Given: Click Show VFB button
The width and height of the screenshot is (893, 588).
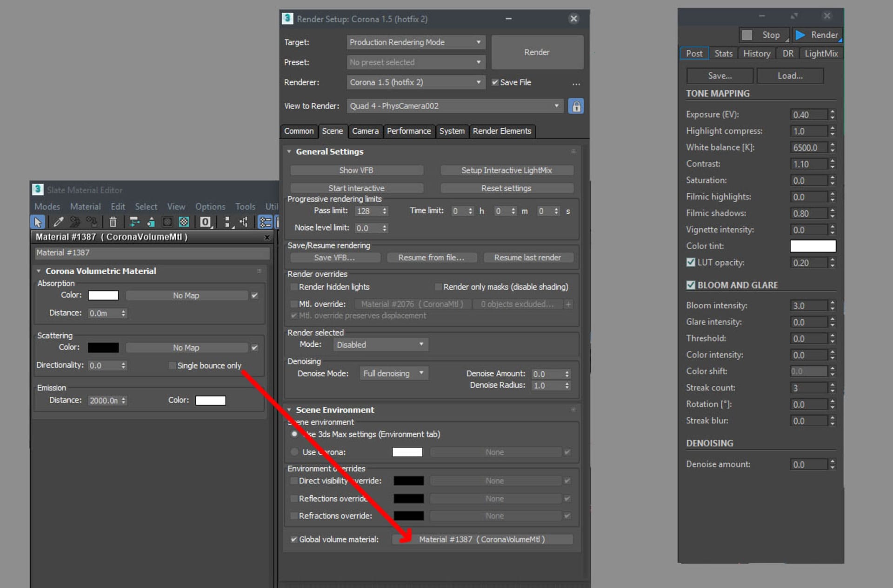Looking at the screenshot, I should coord(356,171).
